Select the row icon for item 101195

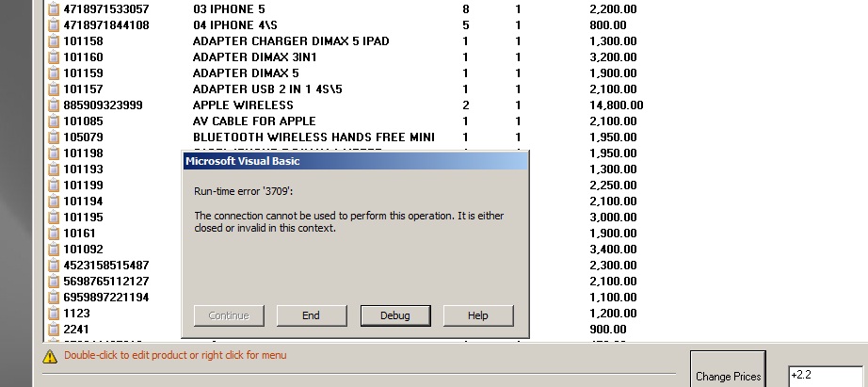53,217
